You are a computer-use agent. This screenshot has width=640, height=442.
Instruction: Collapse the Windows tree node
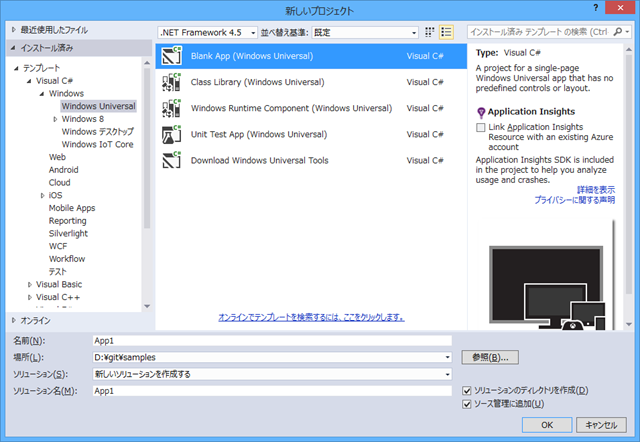(x=42, y=94)
